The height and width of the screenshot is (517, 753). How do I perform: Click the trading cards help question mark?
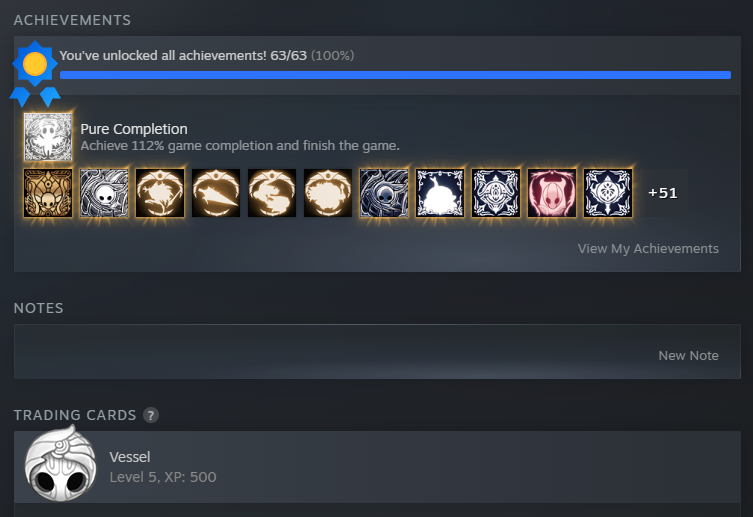[151, 415]
